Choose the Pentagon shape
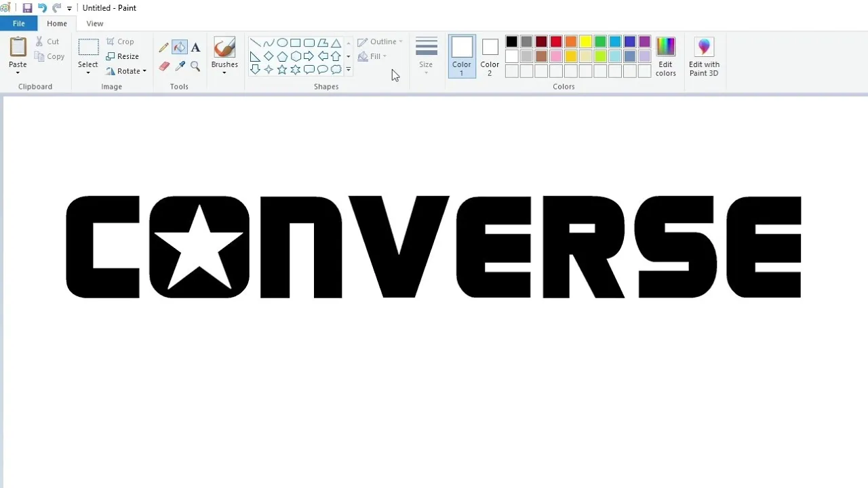868x488 pixels. coord(282,56)
